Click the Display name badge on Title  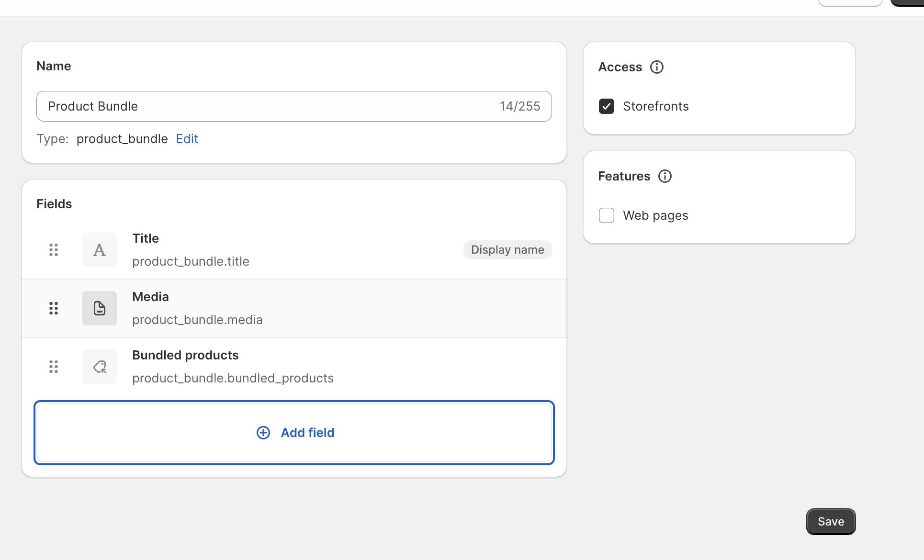pos(507,249)
